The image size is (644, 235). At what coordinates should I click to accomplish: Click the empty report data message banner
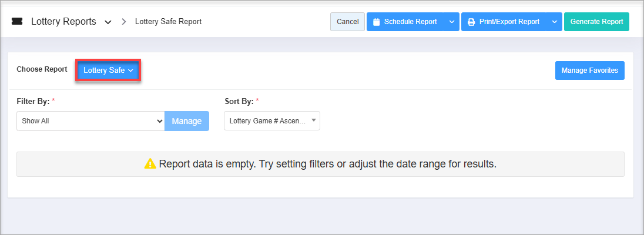[x=320, y=164]
